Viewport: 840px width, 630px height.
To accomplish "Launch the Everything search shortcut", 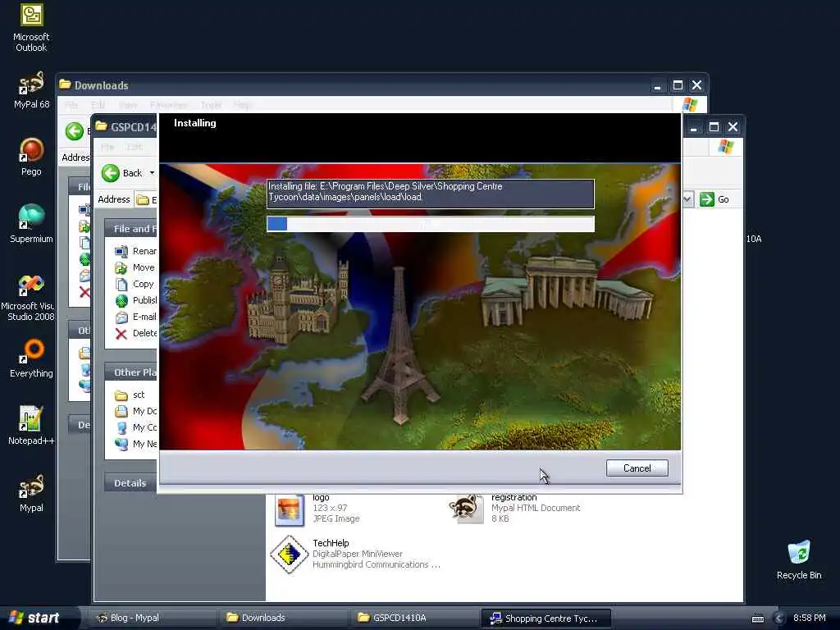I will tap(31, 358).
